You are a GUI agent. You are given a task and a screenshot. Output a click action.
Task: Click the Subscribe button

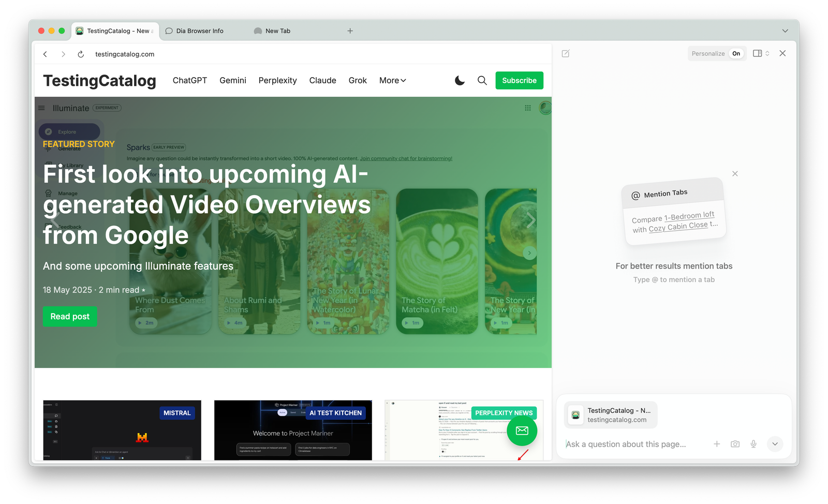pyautogui.click(x=519, y=80)
